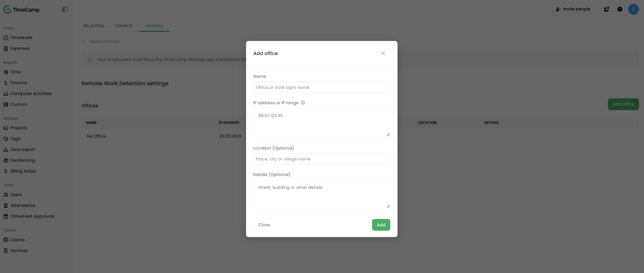The height and width of the screenshot is (273, 644).
Task: Click the IP range info icon
Action: [303, 103]
